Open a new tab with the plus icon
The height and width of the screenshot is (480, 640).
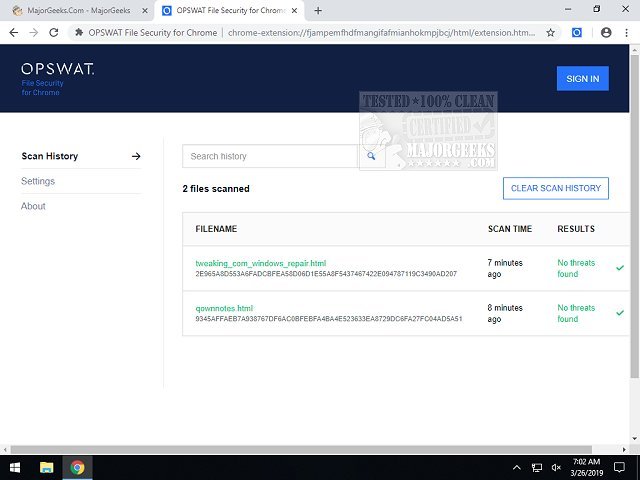point(318,11)
